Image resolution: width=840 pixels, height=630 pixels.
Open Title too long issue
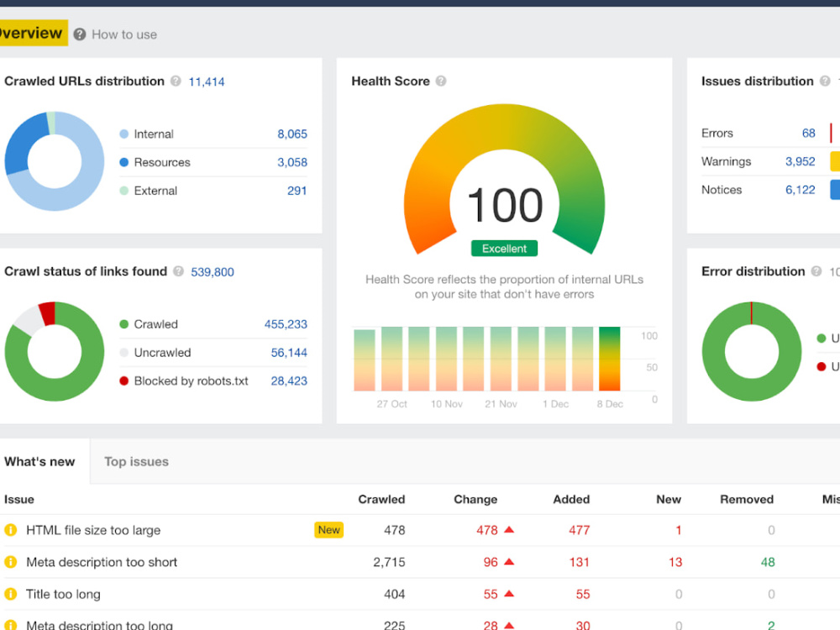(63, 595)
